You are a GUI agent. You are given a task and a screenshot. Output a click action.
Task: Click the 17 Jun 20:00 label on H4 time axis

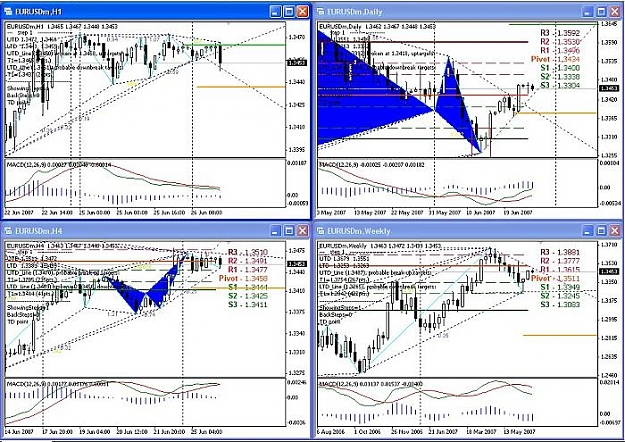57,432
